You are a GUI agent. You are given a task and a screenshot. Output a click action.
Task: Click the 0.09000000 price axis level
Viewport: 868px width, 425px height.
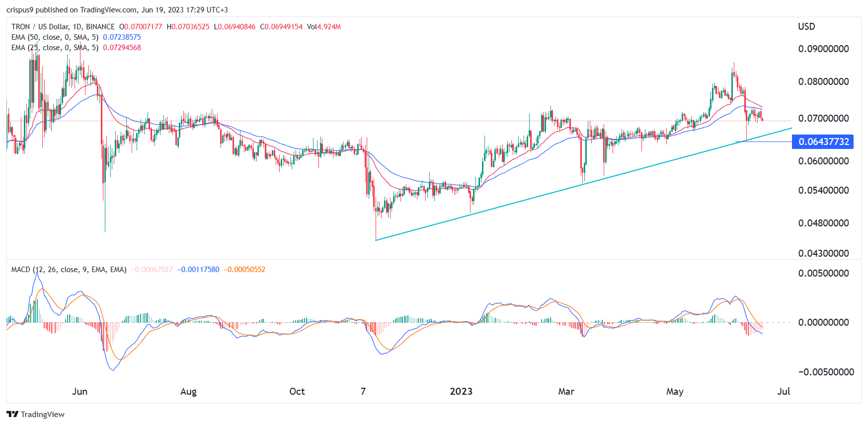823,49
